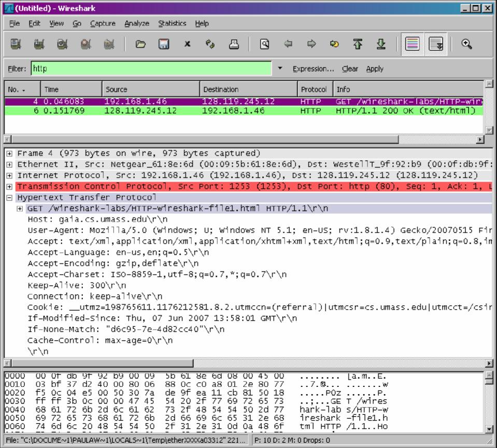497x448 pixels.
Task: Jump to first packet icon
Action: 358,44
